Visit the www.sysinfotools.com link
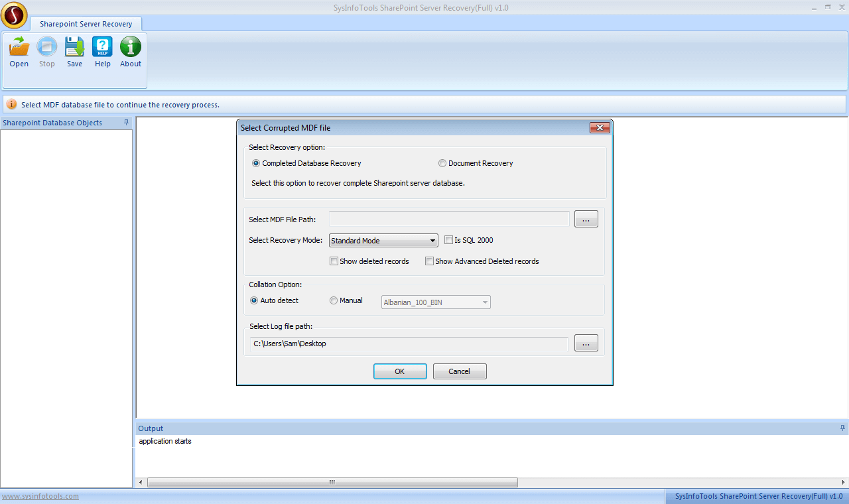 pos(40,496)
